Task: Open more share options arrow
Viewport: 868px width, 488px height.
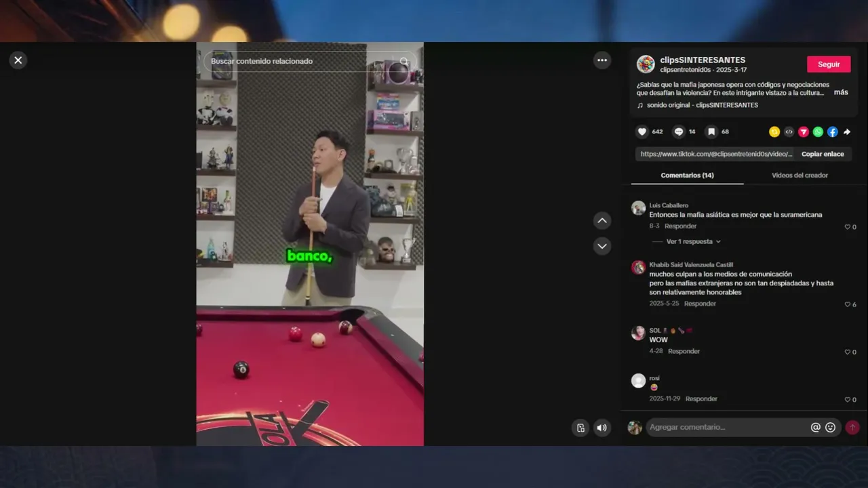Action: point(847,132)
